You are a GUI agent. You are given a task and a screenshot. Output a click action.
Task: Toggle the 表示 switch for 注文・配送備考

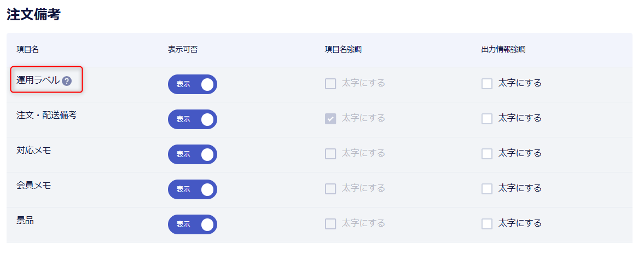192,119
